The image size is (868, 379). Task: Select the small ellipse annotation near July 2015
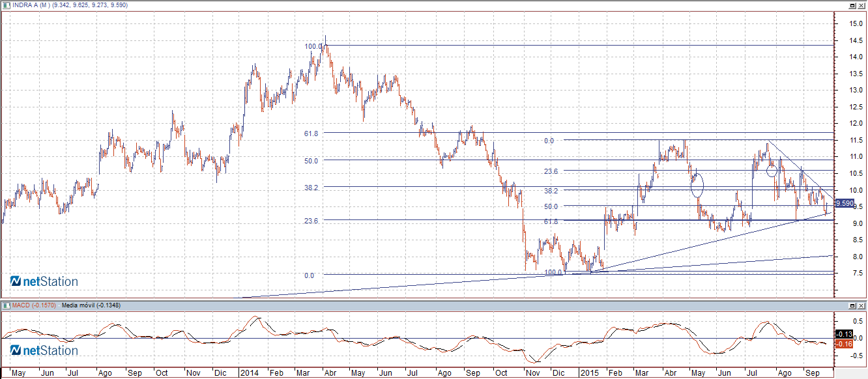point(772,171)
